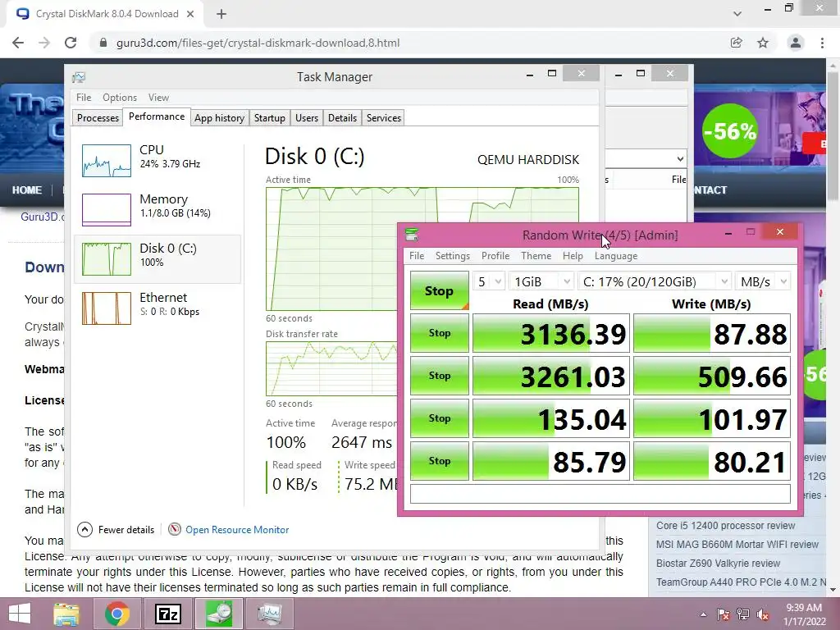Click Stop button beside 3136.39 result
Image resolution: width=840 pixels, height=630 pixels.
tap(440, 333)
